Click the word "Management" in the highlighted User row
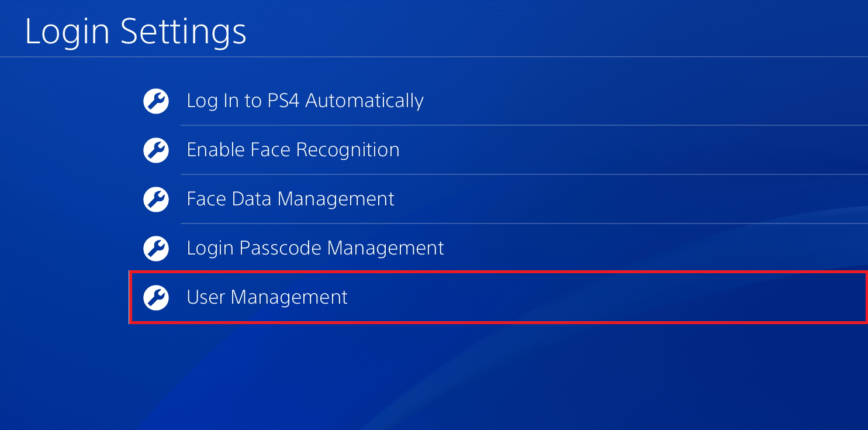Image resolution: width=868 pixels, height=430 pixels. coord(289,298)
